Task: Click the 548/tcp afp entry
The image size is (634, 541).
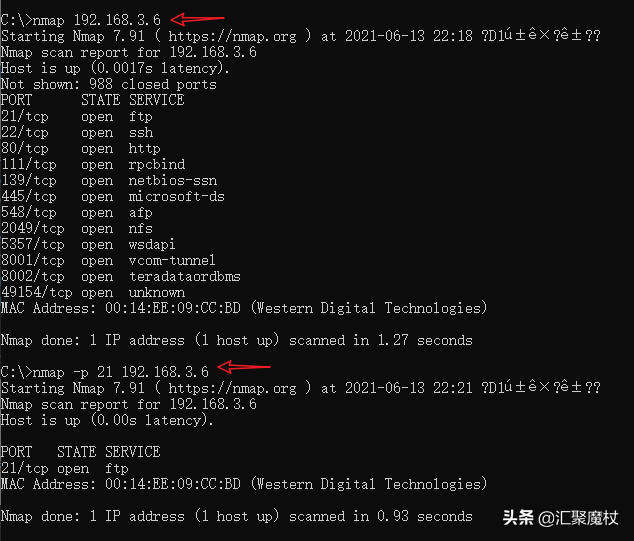Action: (x=77, y=213)
